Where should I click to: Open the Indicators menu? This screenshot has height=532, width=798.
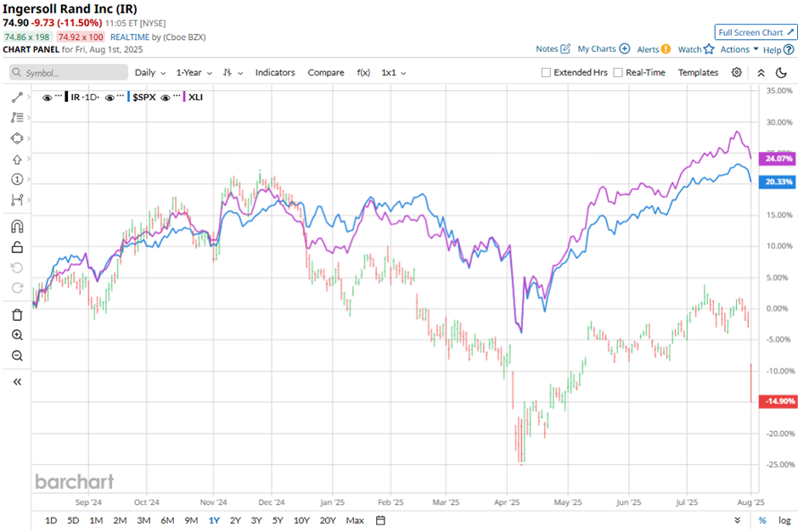click(x=275, y=73)
